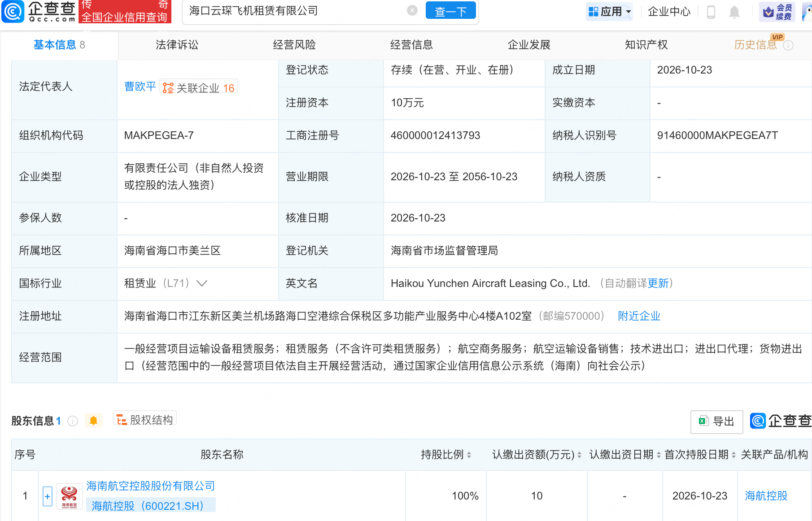Clear the company search box text

click(x=412, y=11)
